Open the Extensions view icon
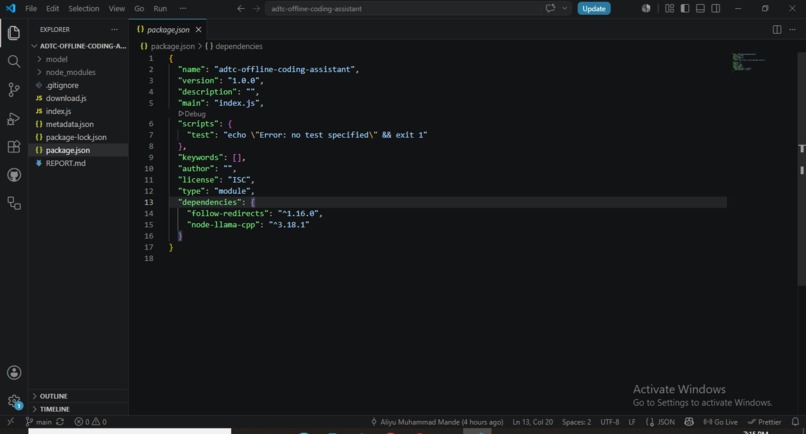This screenshot has height=434, width=806. [14, 147]
